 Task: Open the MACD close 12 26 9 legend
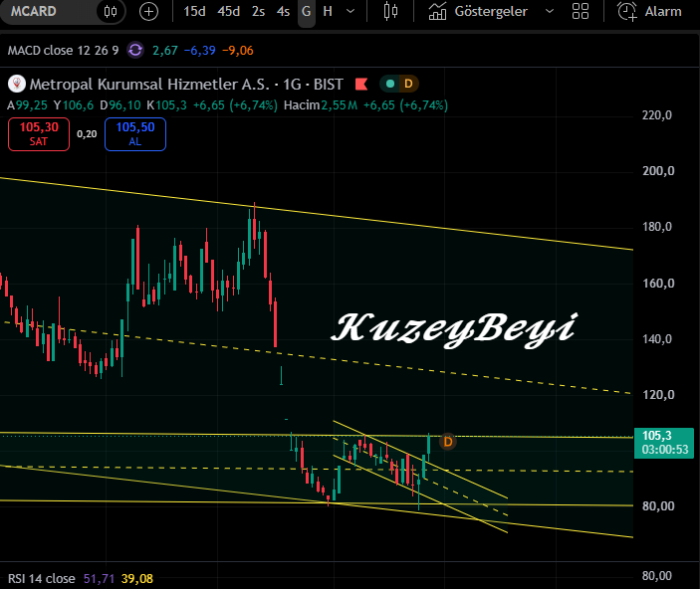[64, 51]
